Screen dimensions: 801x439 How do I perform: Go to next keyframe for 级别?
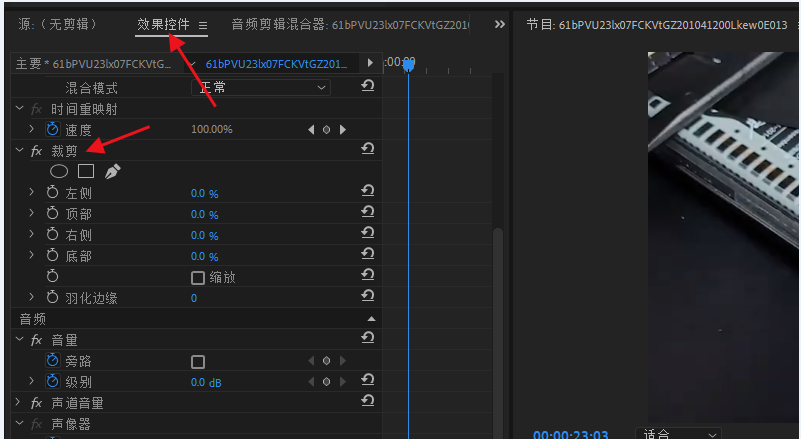[x=343, y=382]
